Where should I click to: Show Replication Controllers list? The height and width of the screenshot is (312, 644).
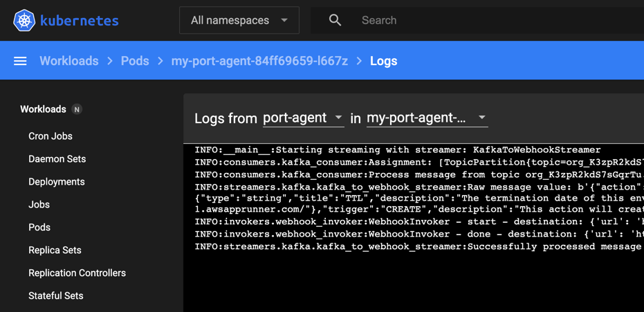(77, 273)
